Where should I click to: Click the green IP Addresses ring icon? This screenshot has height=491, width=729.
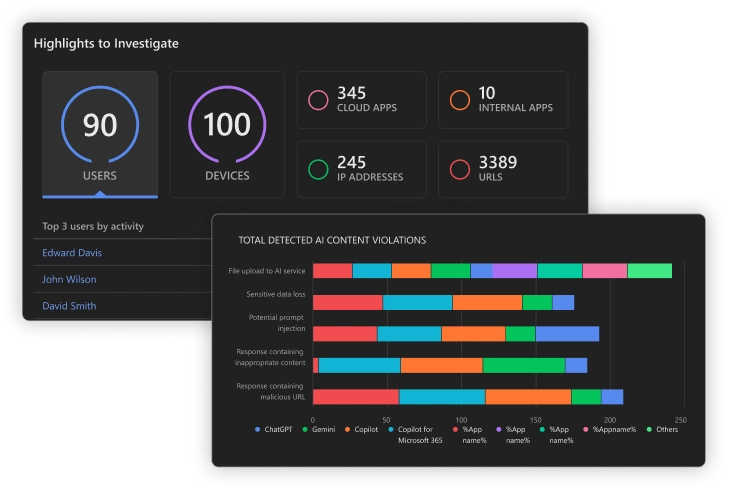click(318, 169)
